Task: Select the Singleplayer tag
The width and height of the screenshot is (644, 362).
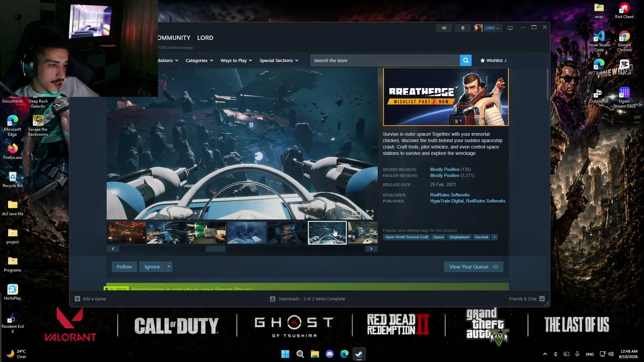Action: coord(459,237)
